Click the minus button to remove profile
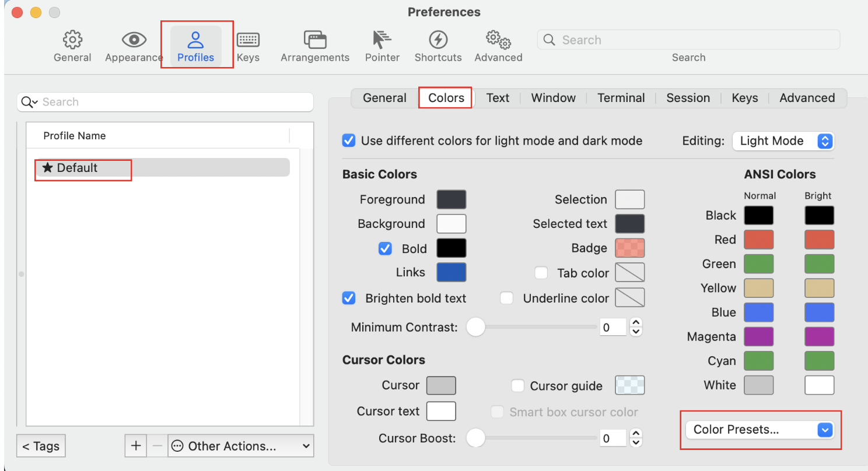The height and width of the screenshot is (471, 868). (x=157, y=446)
